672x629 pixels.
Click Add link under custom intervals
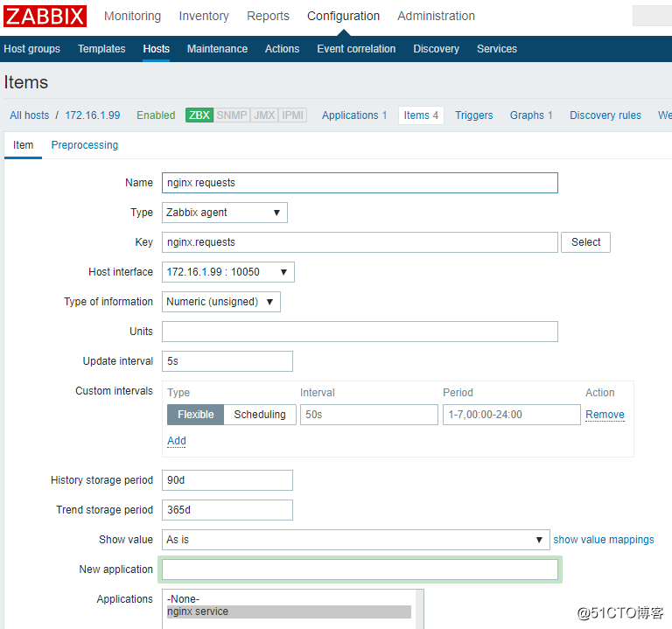[177, 441]
